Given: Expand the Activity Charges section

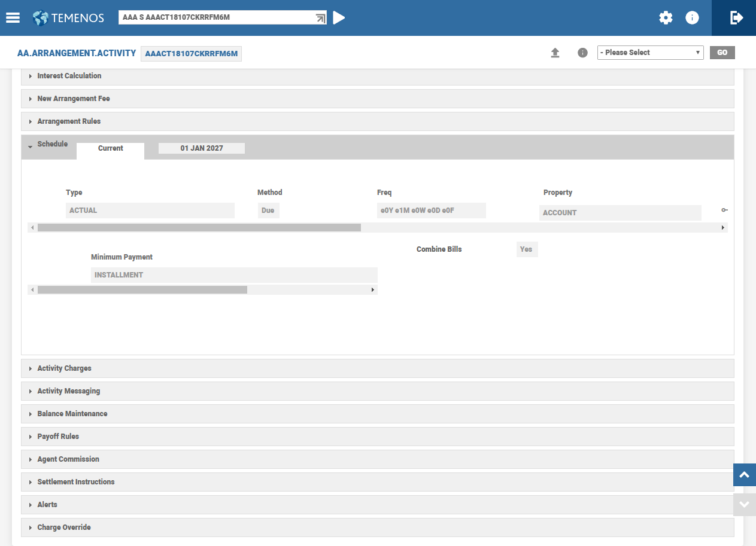Looking at the screenshot, I should (64, 368).
